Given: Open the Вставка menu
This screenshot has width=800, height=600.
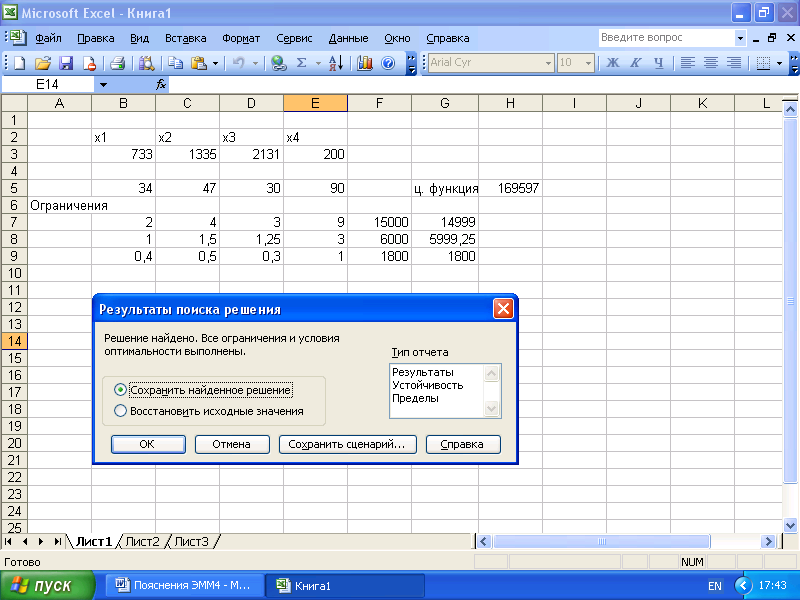Looking at the screenshot, I should coord(185,38).
